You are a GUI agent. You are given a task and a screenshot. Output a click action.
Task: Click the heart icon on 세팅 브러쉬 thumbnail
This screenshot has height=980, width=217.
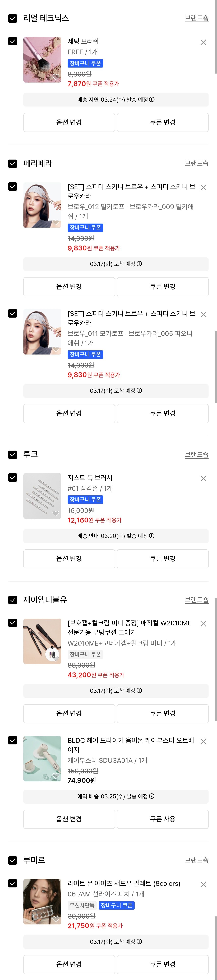click(x=56, y=77)
